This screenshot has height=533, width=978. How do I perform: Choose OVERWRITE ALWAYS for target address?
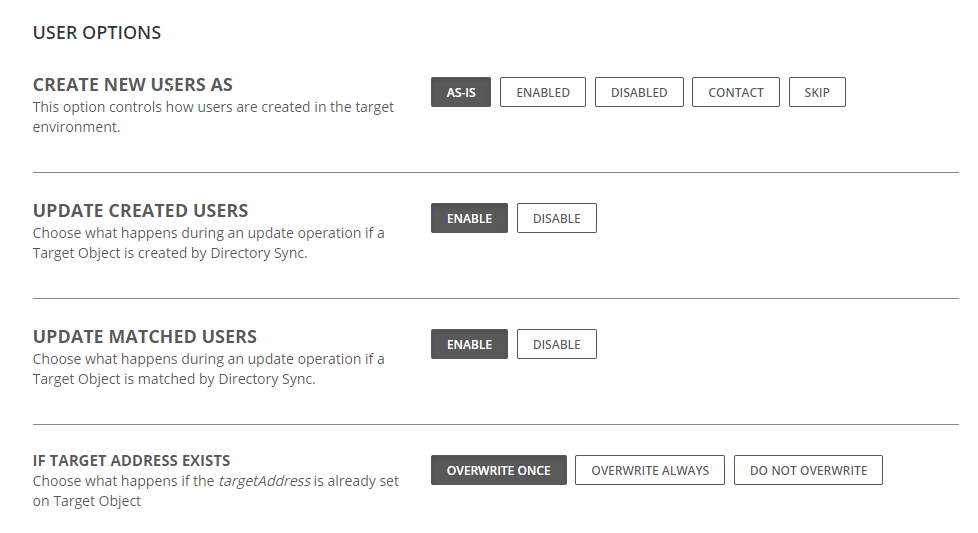(x=650, y=470)
